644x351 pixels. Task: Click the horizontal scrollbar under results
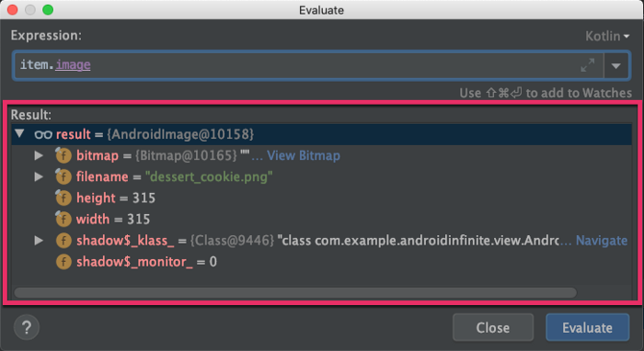click(x=295, y=293)
